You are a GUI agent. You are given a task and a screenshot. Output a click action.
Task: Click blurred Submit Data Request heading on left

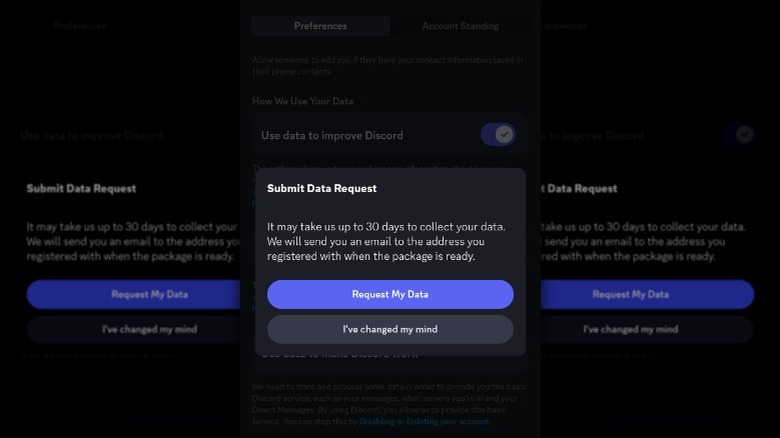pos(81,188)
